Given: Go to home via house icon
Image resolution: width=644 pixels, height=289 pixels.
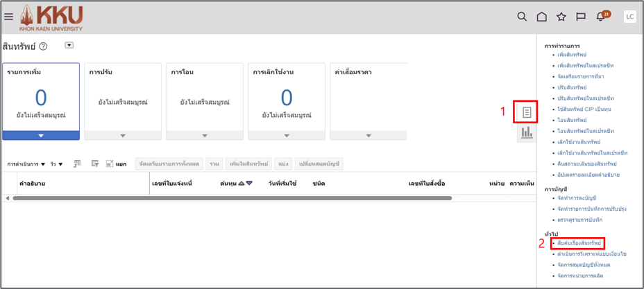Looking at the screenshot, I should point(542,17).
